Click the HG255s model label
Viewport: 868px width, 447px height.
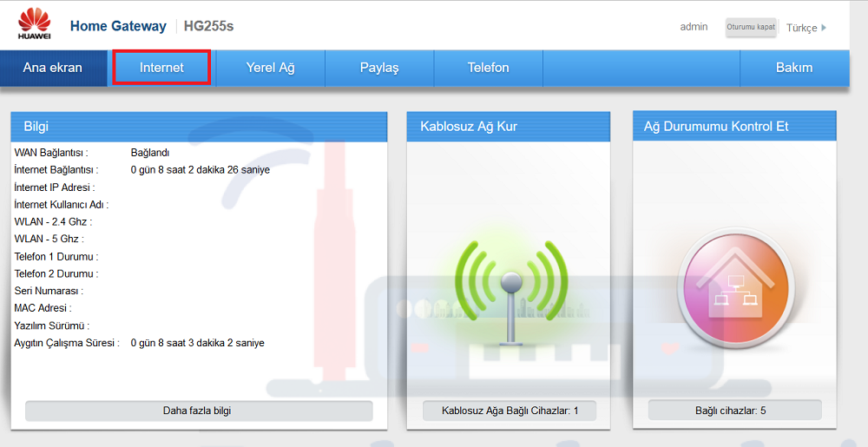[x=208, y=26]
